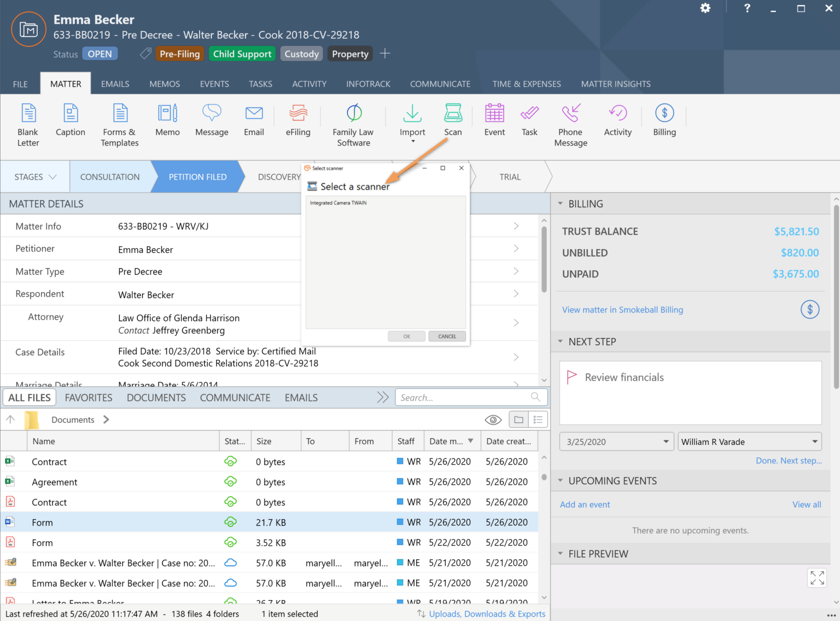This screenshot has height=621, width=840.
Task: Open the Scan tool in ribbon
Action: tap(453, 120)
